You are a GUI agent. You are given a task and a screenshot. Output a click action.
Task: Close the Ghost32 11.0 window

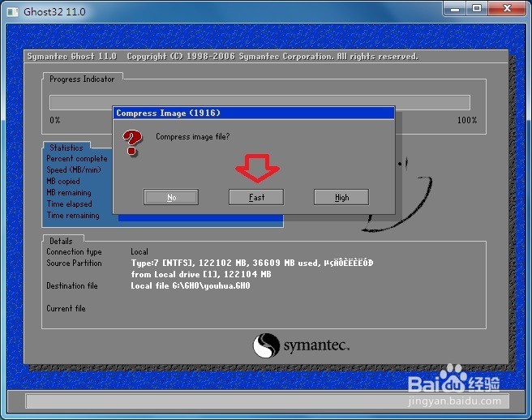pyautogui.click(x=507, y=8)
